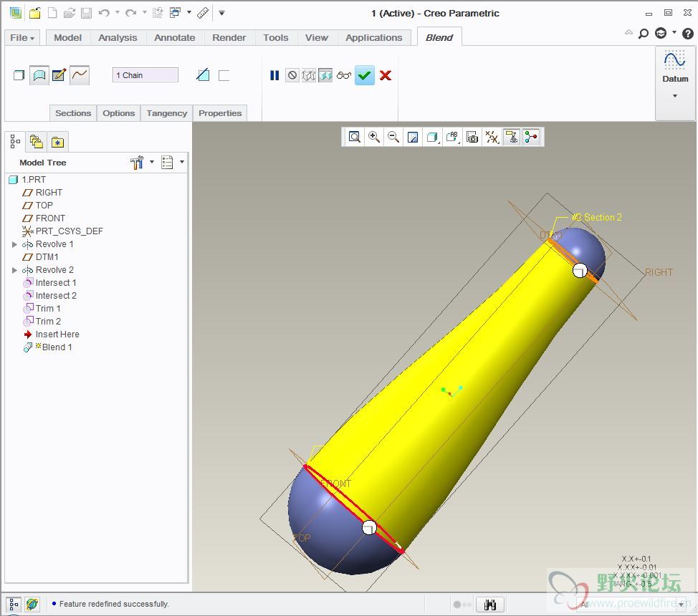The image size is (698, 616).
Task: Open Creo Help question mark
Action: (x=688, y=34)
